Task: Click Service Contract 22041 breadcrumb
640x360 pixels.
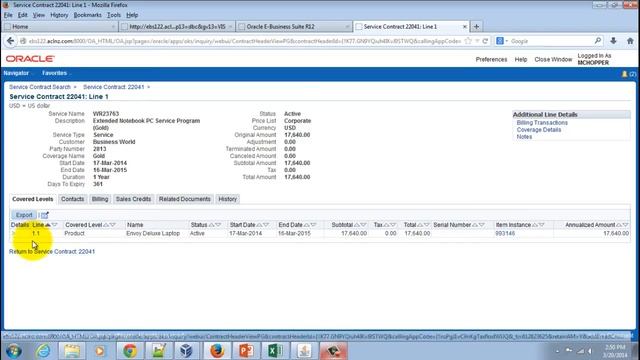Action: coord(113,87)
